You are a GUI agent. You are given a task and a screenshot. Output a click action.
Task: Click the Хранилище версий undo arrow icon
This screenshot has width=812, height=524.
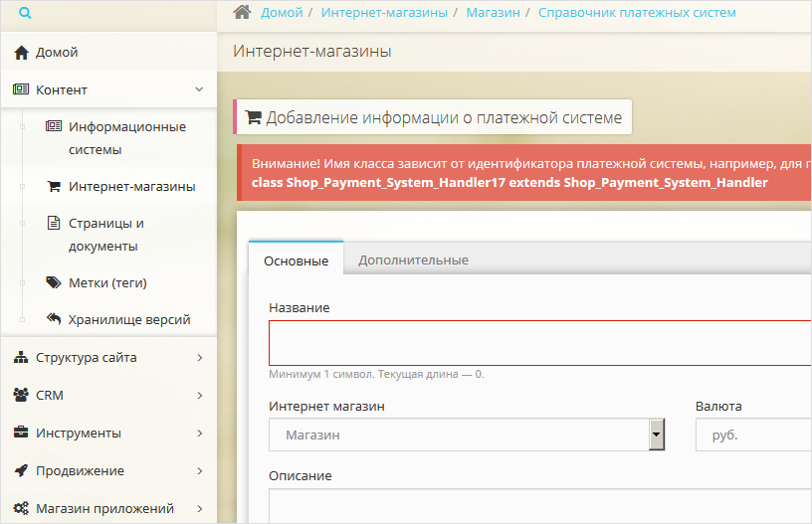point(54,319)
